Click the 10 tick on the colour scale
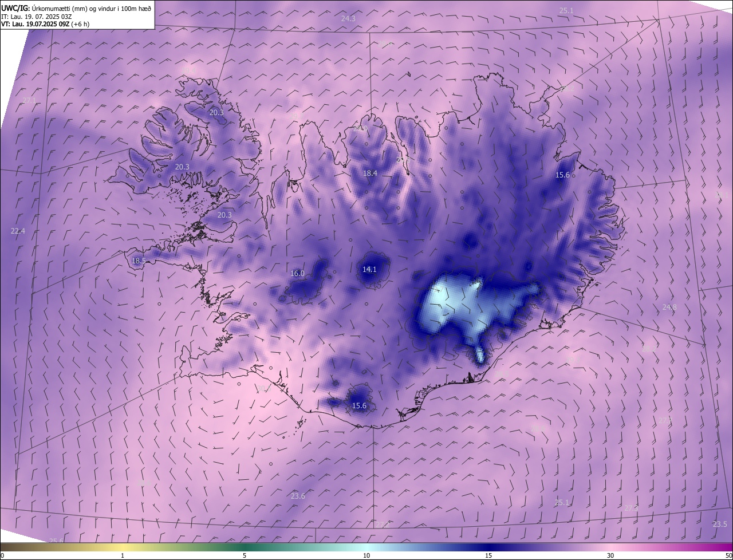The image size is (733, 560). click(366, 555)
